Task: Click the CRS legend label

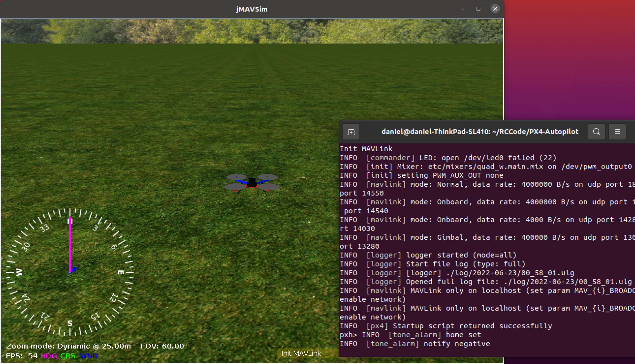Action: (68, 356)
